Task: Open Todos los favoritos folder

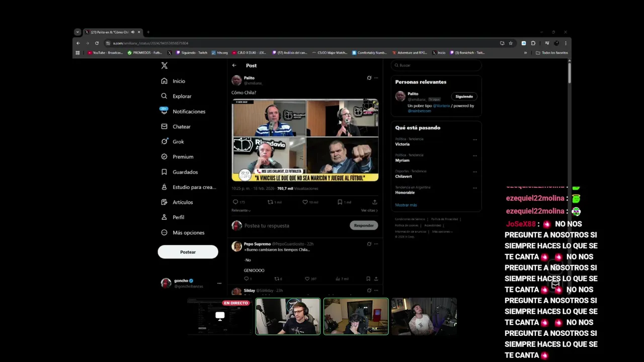Action: tap(552, 53)
